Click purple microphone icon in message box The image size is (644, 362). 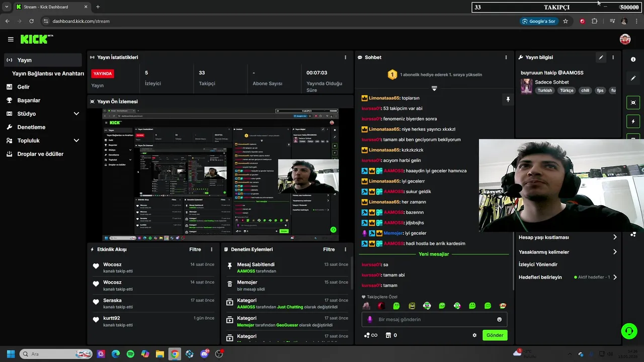[370, 319]
